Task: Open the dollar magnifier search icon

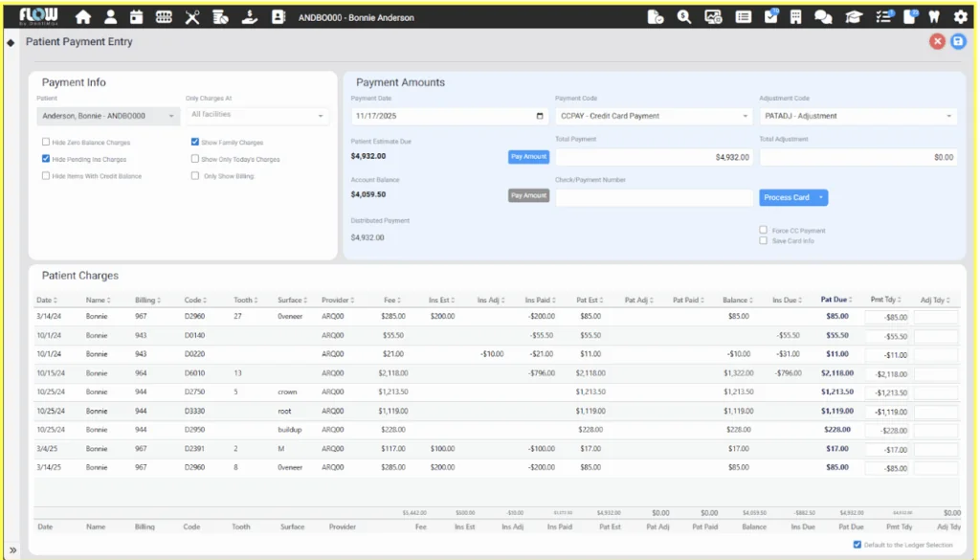Action: [684, 17]
